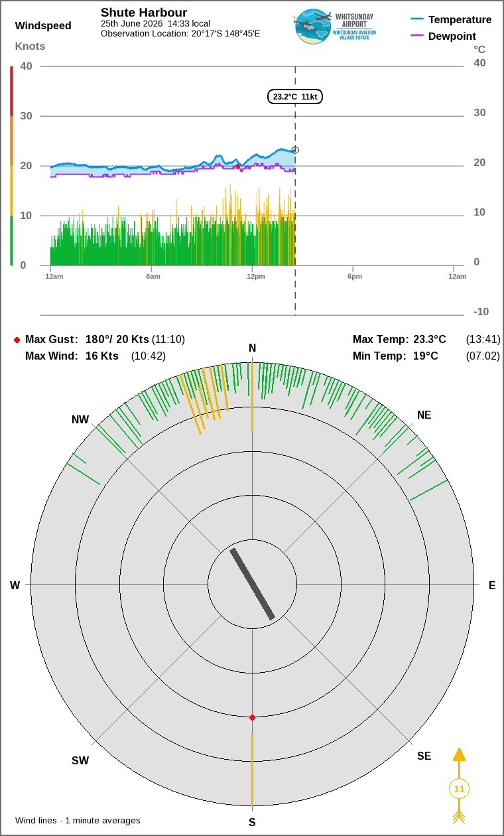
Task: Click the red dot beside Max Gust label
Action: pos(17,340)
